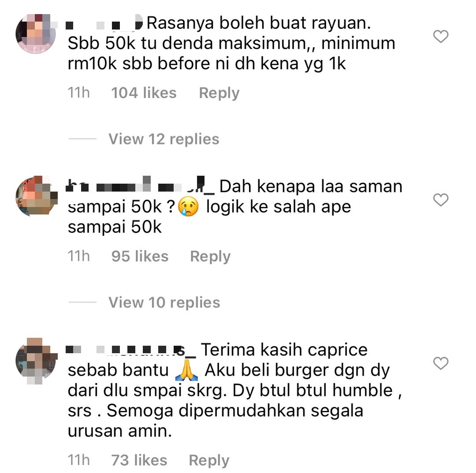Open username of 'Terima kasih caprice' commenter

click(x=131, y=350)
